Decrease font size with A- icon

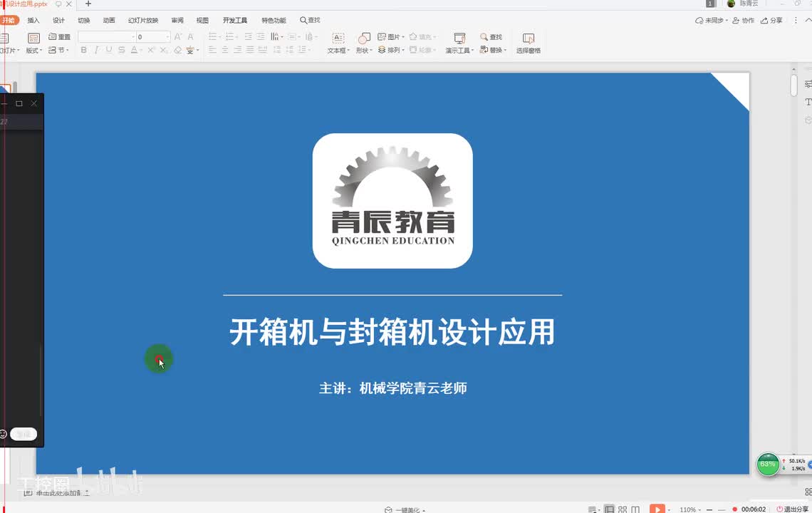click(x=191, y=37)
